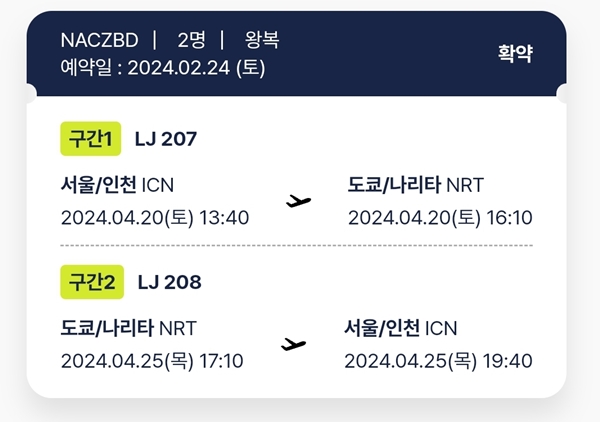Click departure time 2024.04.20 13:40
The height and width of the screenshot is (422, 600).
click(x=155, y=218)
